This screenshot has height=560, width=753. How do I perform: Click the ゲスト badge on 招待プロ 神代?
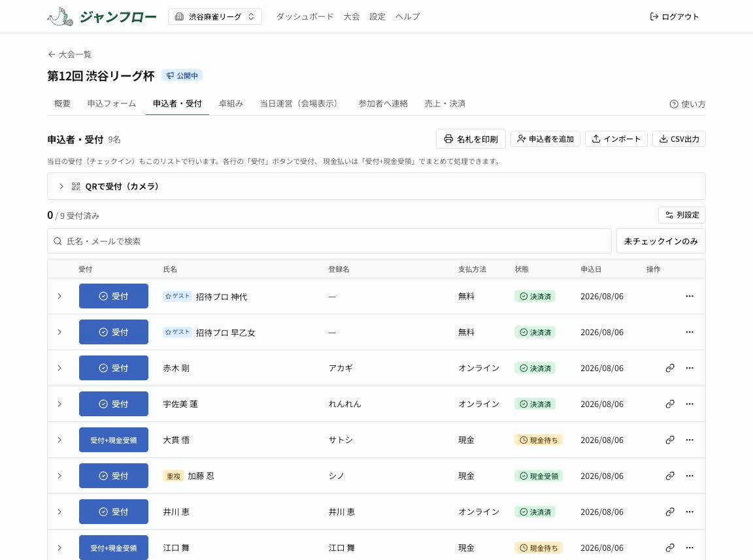coord(177,296)
